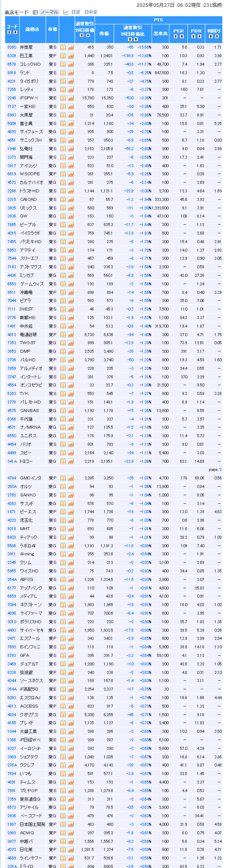The height and width of the screenshot is (868, 227).
Task: Click the book icon for トヨコー (341A)
Action: tap(63, 461)
